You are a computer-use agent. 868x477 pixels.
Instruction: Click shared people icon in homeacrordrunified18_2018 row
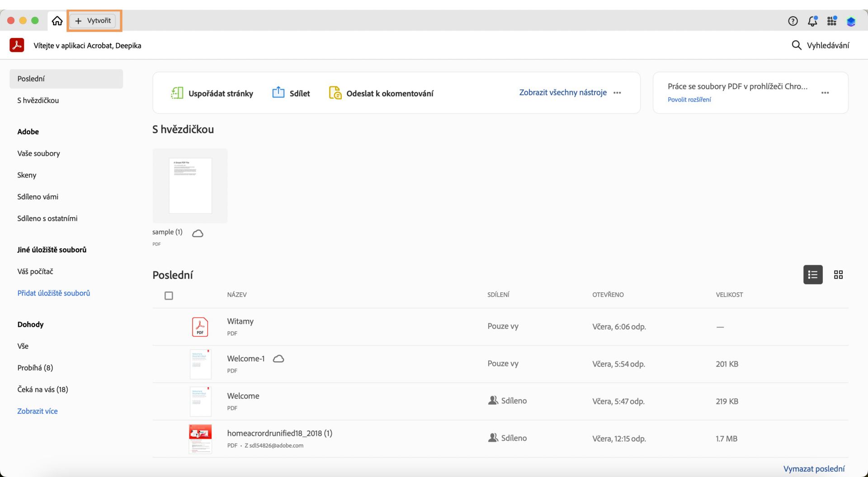pos(493,438)
